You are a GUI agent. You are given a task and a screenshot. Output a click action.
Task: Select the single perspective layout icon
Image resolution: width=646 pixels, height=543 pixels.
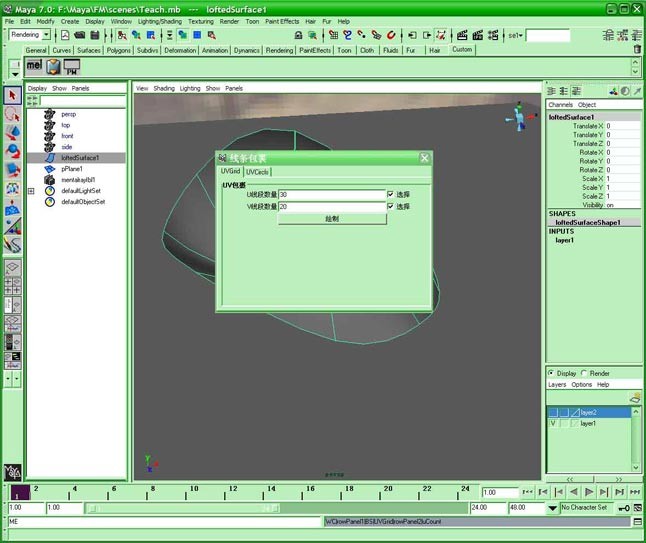[12, 268]
